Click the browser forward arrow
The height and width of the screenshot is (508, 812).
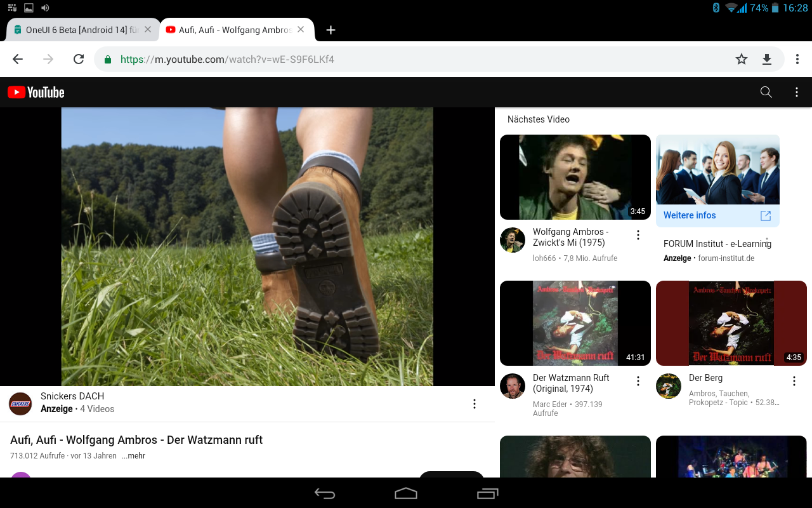[x=48, y=59]
